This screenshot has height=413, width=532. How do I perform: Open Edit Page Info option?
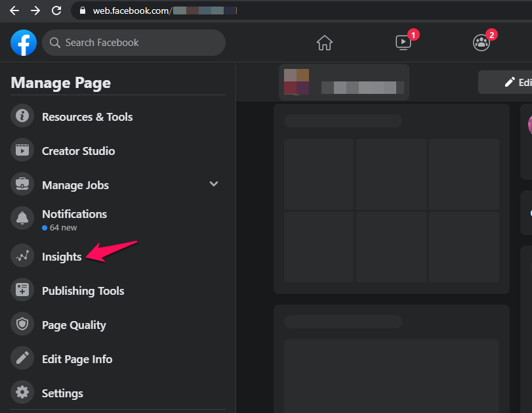coord(77,359)
